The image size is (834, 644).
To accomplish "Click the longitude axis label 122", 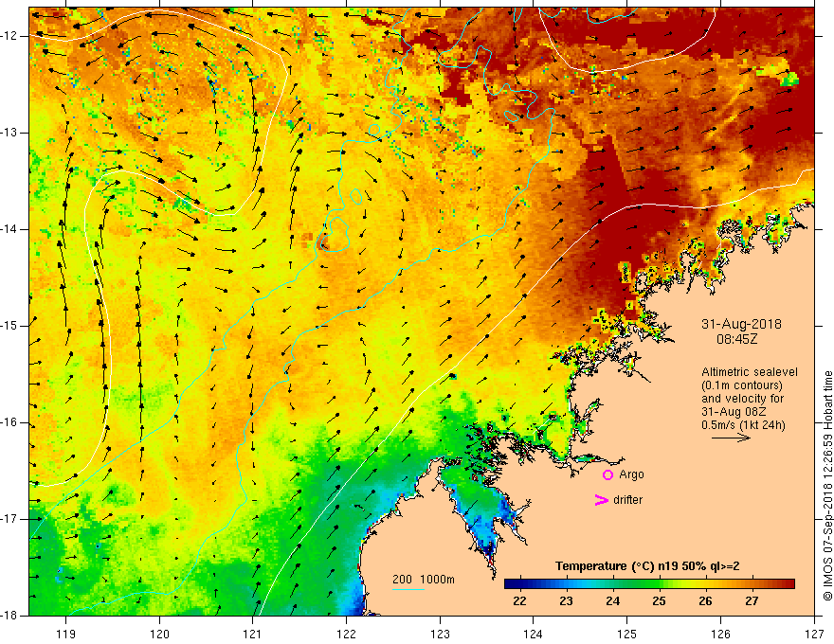I will click(346, 634).
